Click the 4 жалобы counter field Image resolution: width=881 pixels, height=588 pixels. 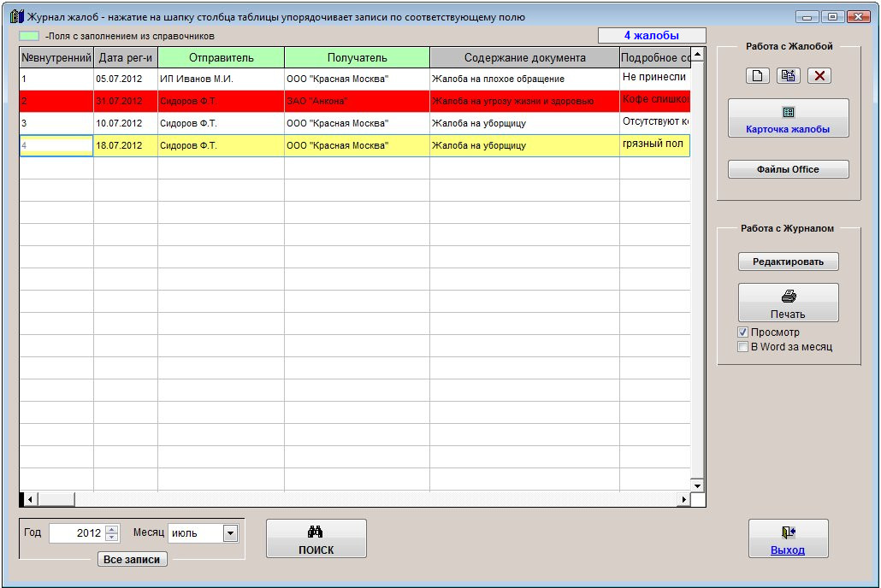click(x=652, y=35)
